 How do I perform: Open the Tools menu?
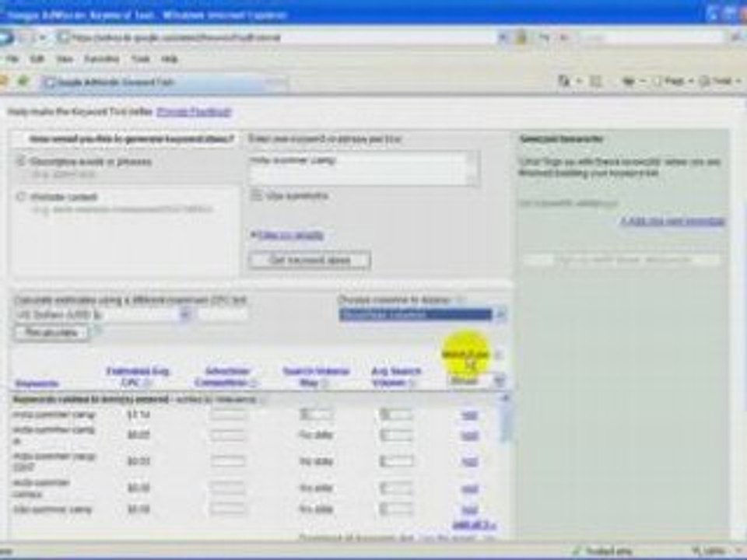point(141,59)
